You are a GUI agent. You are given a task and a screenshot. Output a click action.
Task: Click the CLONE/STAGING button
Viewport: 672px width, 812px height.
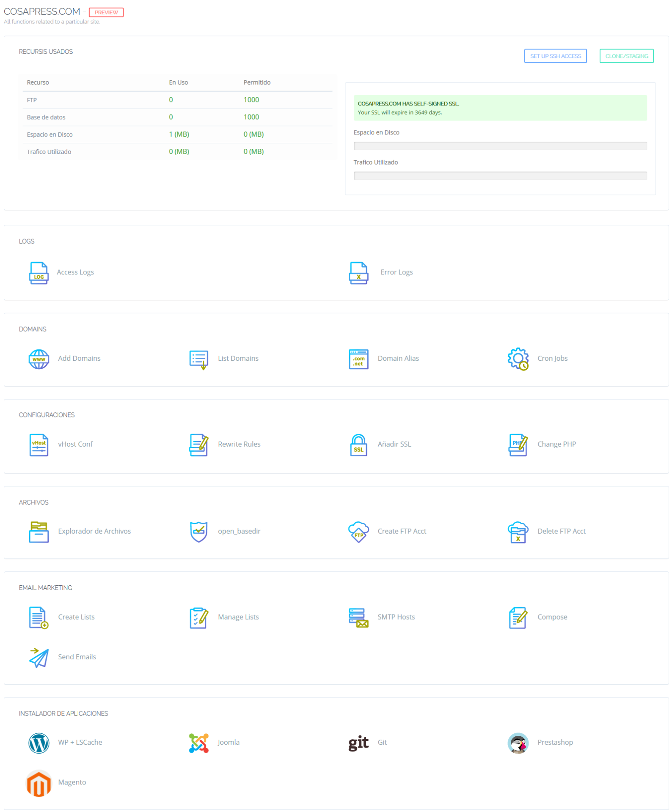pyautogui.click(x=626, y=56)
